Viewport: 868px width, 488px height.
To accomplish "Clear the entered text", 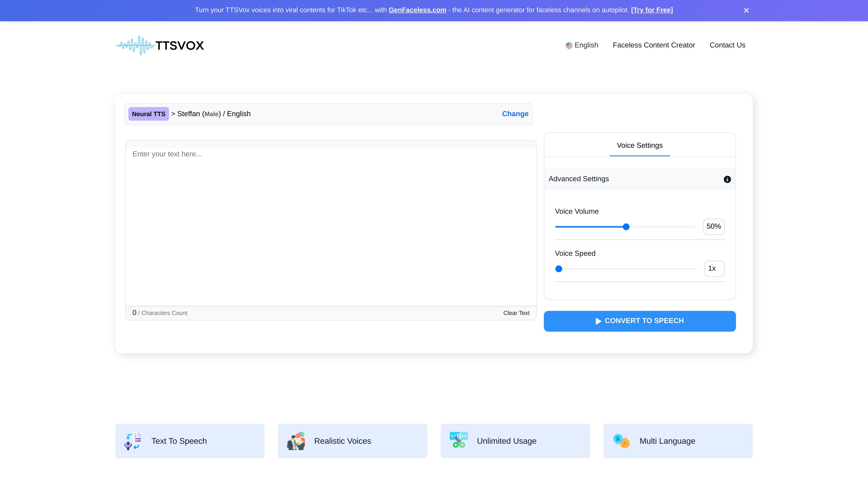I will [x=516, y=313].
